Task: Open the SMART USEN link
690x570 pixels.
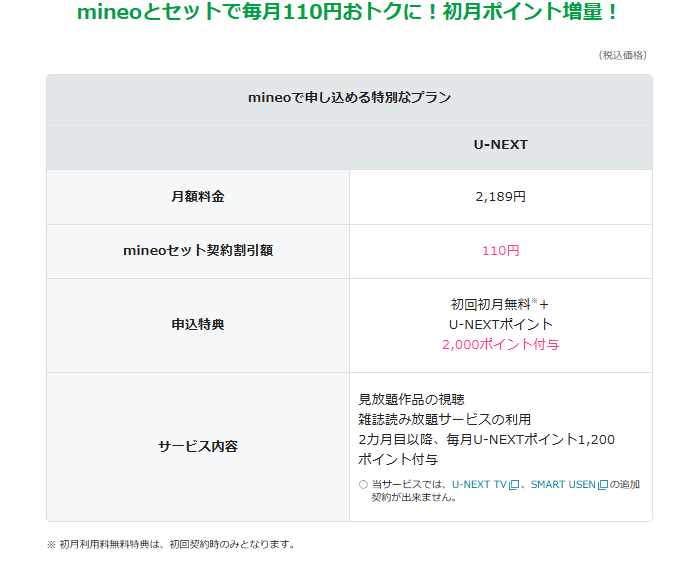Action: tap(562, 484)
